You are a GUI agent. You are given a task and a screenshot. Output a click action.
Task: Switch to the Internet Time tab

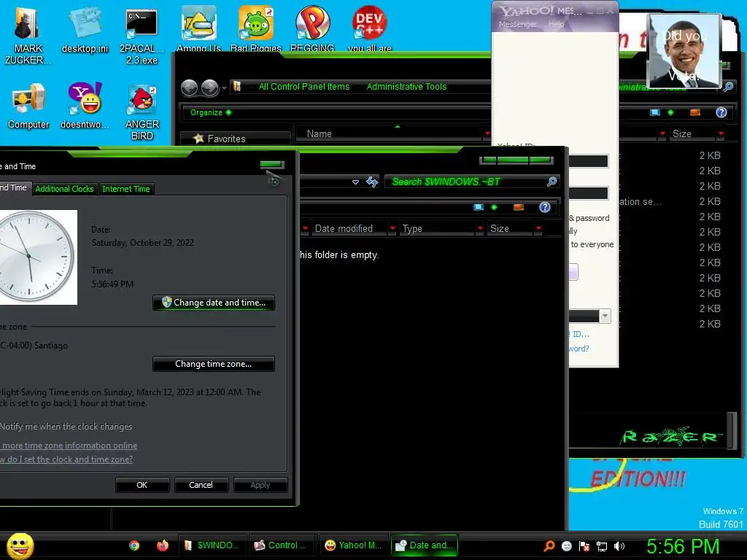point(125,189)
